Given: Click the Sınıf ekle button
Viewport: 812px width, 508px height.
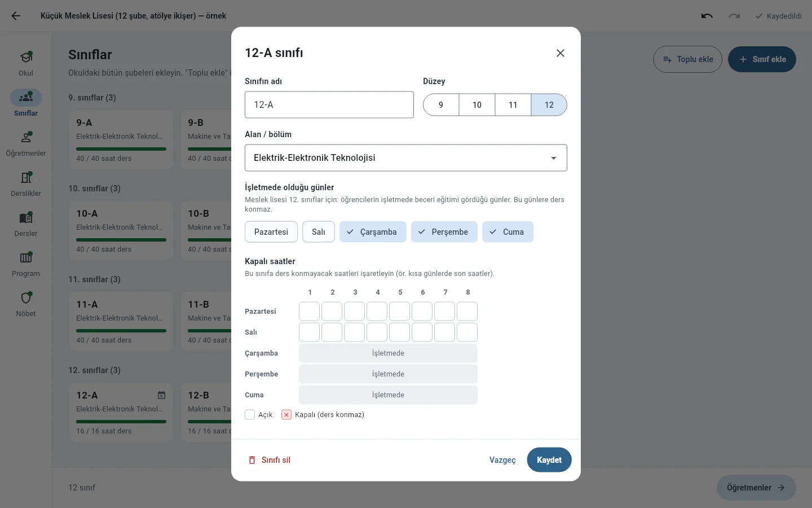Looking at the screenshot, I should (x=762, y=59).
